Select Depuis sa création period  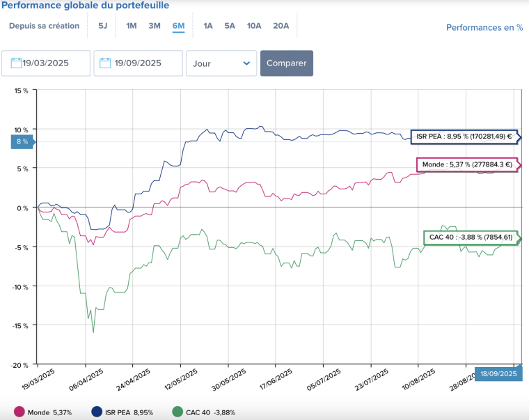pos(44,26)
